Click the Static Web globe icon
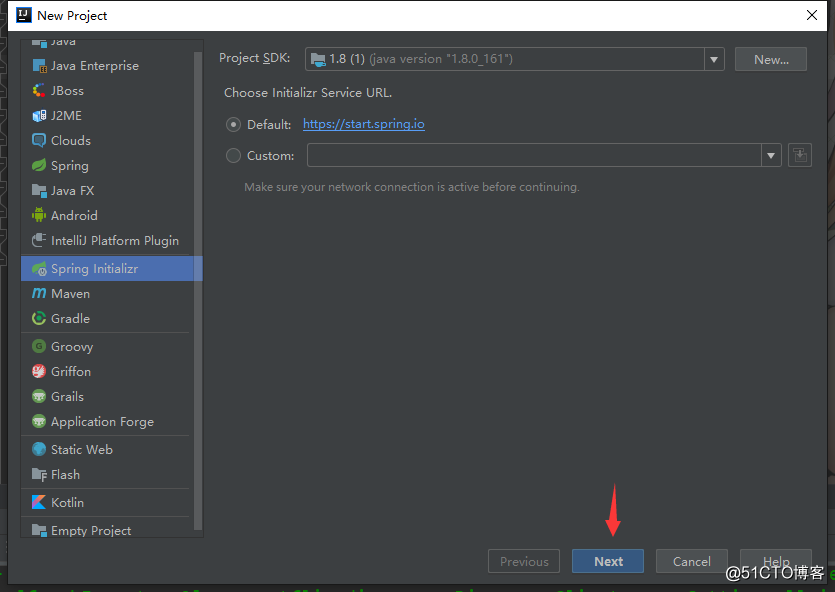 coord(39,449)
